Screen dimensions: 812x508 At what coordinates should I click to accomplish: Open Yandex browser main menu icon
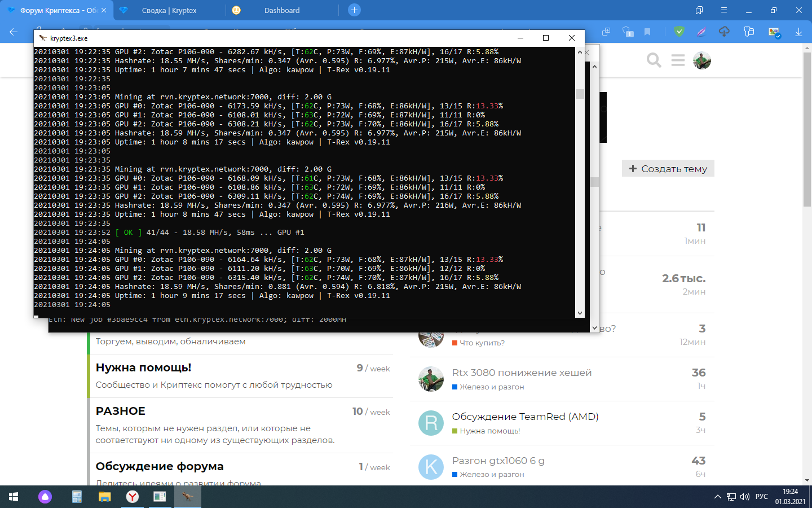click(724, 10)
